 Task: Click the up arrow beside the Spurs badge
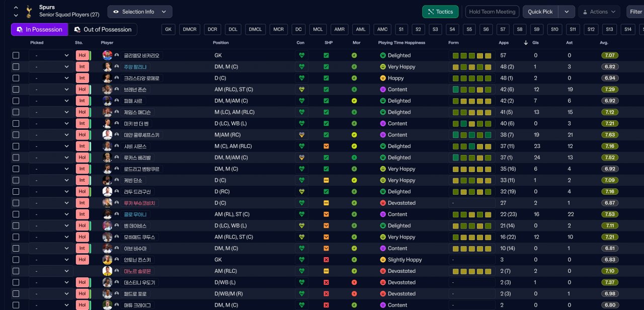tap(16, 8)
